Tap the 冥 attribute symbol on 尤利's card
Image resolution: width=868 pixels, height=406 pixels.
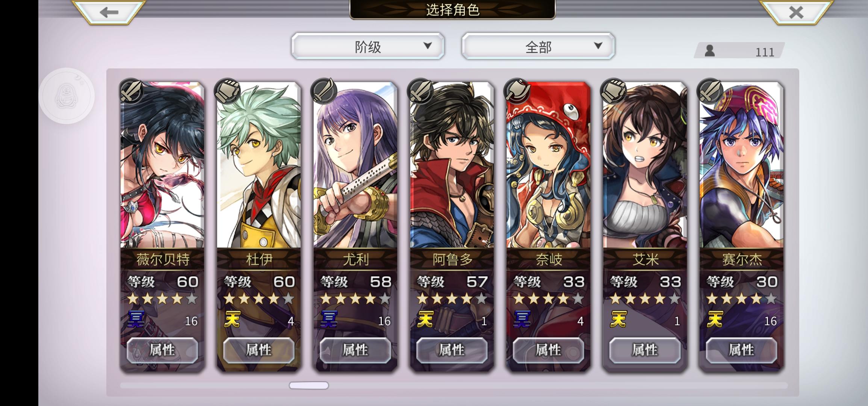329,320
